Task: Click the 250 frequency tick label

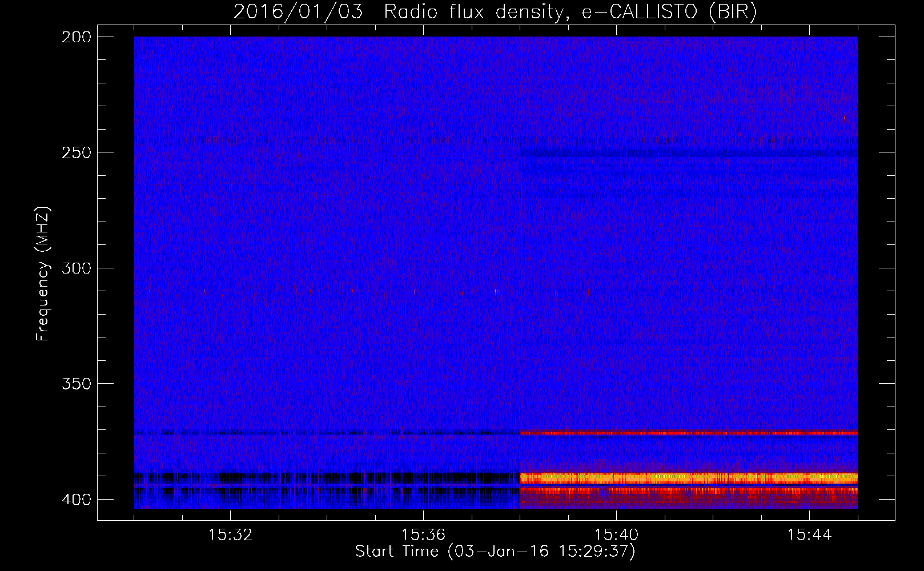Action: (x=76, y=152)
